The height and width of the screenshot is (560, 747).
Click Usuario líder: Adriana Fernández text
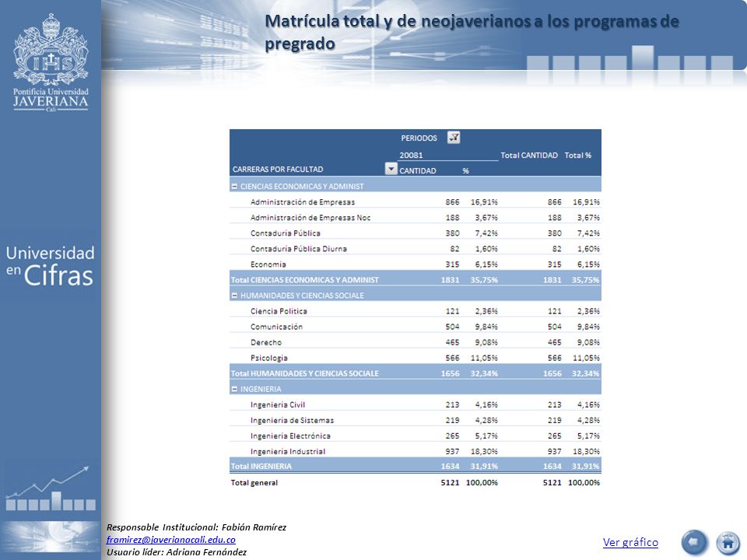point(177,552)
